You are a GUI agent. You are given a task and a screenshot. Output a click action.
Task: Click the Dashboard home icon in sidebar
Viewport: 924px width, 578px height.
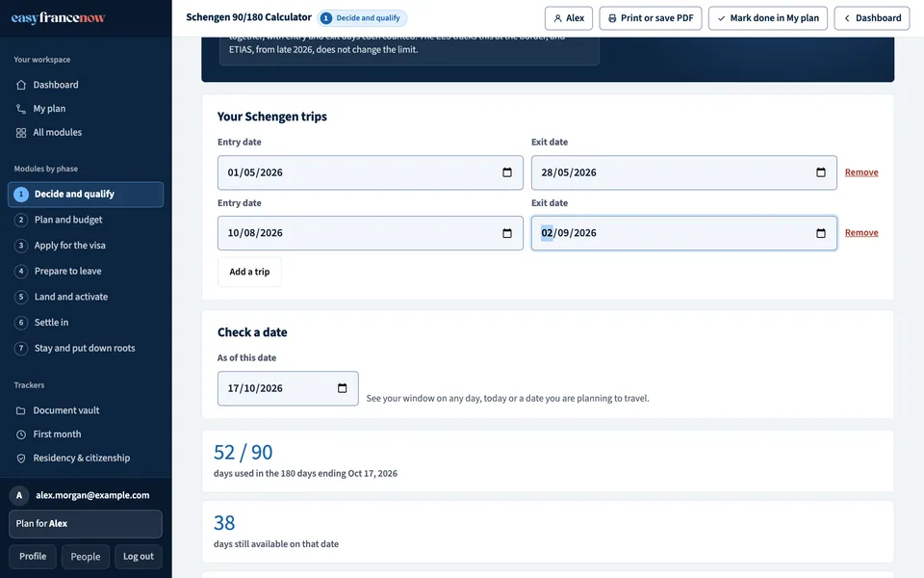21,85
